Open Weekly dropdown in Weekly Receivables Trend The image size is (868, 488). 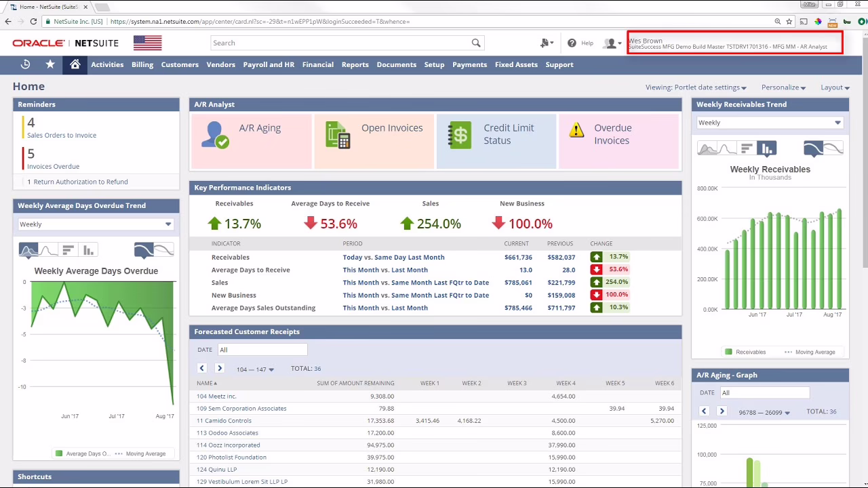[770, 123]
